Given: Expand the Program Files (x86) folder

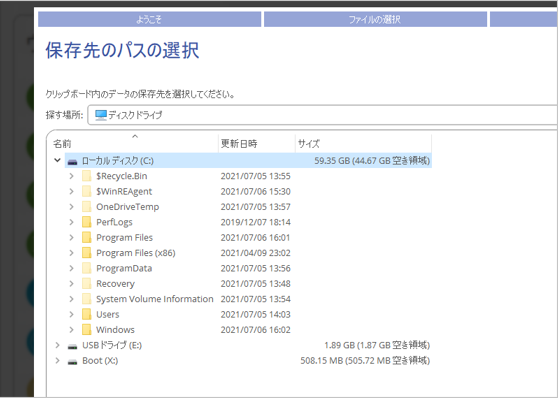Looking at the screenshot, I should [71, 253].
